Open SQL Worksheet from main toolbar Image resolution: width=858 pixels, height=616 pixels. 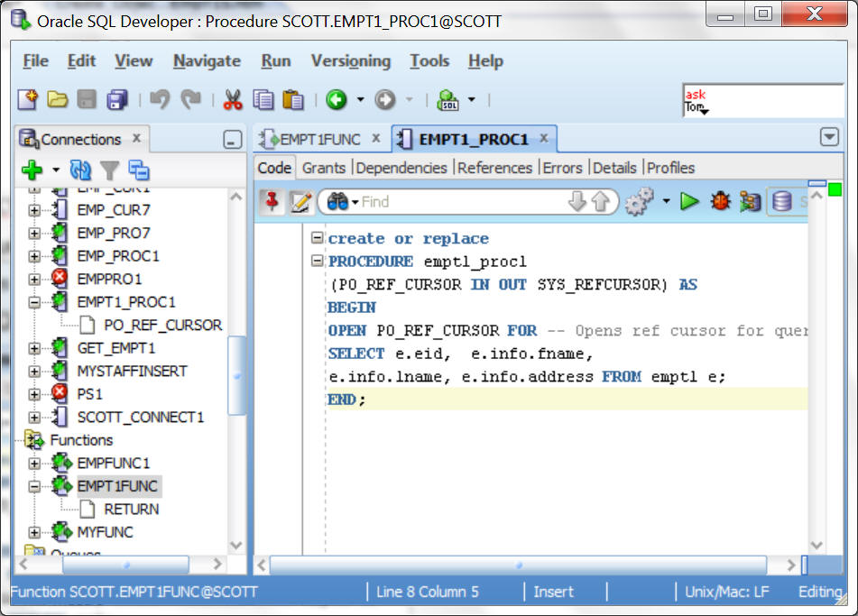click(448, 99)
